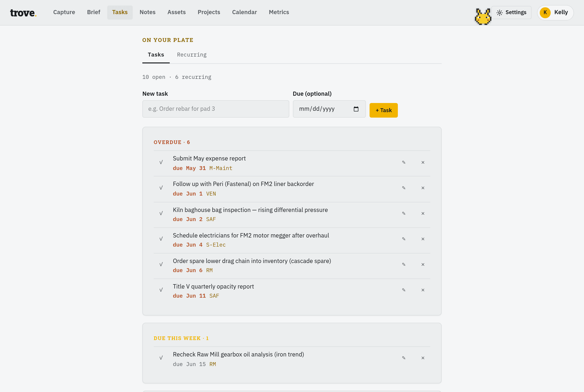Edit the Peri Fastenal liner backorder task
The width and height of the screenshot is (584, 392).
click(x=404, y=188)
